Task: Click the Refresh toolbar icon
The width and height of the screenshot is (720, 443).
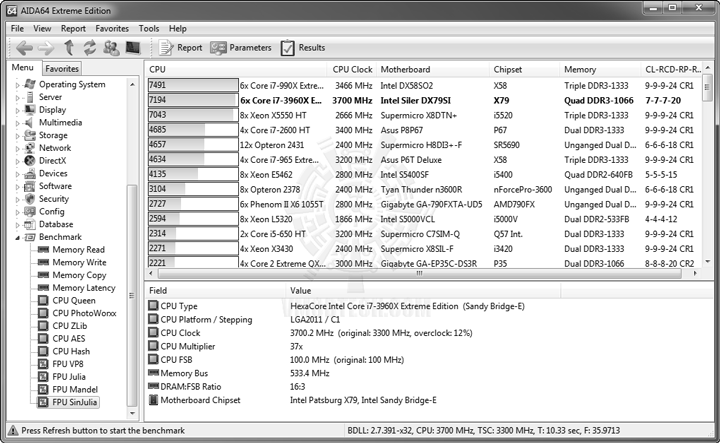Action: click(90, 47)
